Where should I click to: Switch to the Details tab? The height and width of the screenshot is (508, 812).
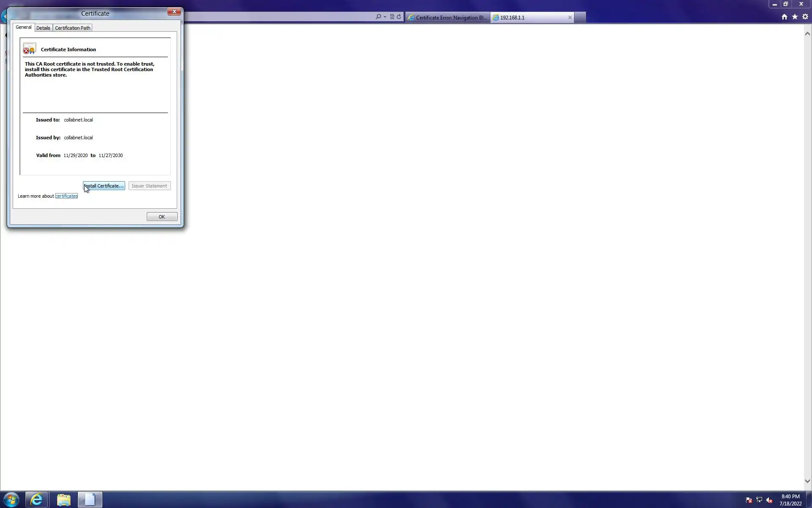point(43,28)
